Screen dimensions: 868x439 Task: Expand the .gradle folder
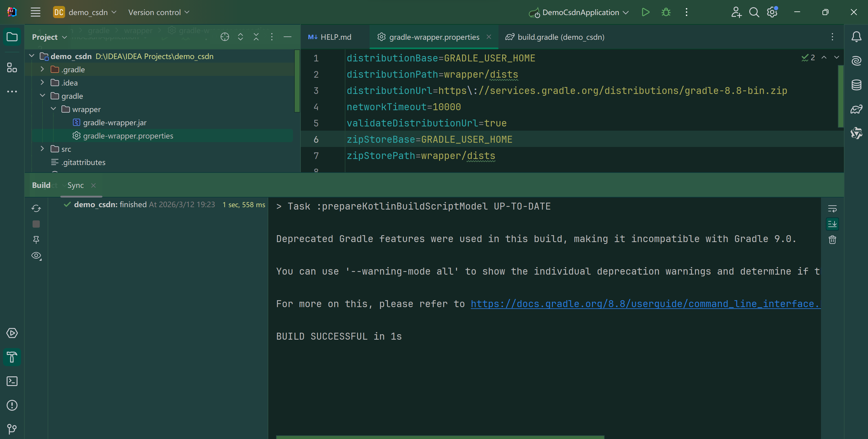(x=42, y=69)
